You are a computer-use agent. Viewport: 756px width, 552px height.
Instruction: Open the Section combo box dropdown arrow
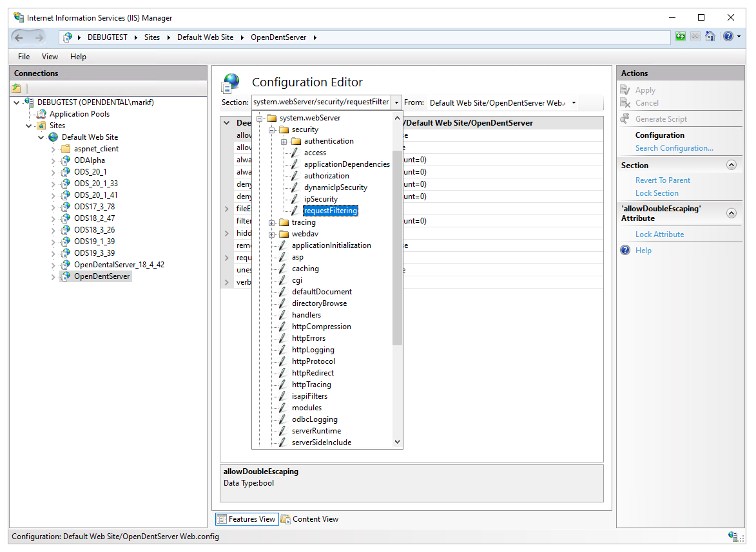click(x=396, y=102)
